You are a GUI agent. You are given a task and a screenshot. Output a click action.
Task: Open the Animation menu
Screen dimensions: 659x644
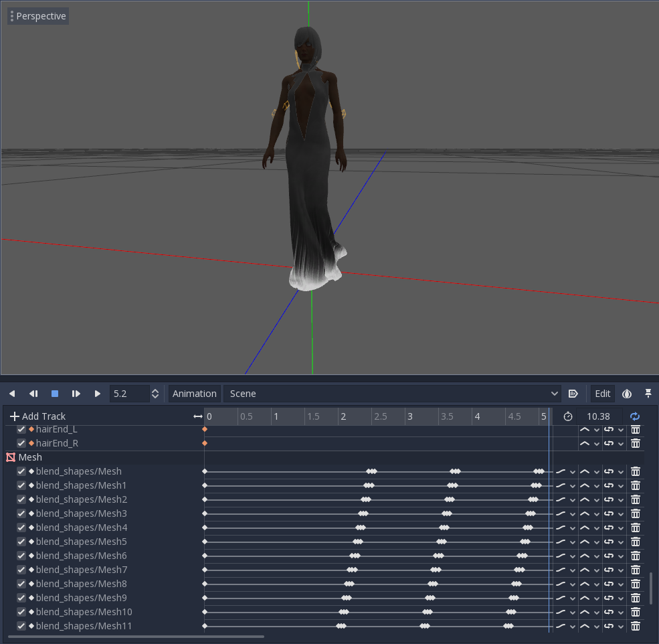(x=194, y=394)
